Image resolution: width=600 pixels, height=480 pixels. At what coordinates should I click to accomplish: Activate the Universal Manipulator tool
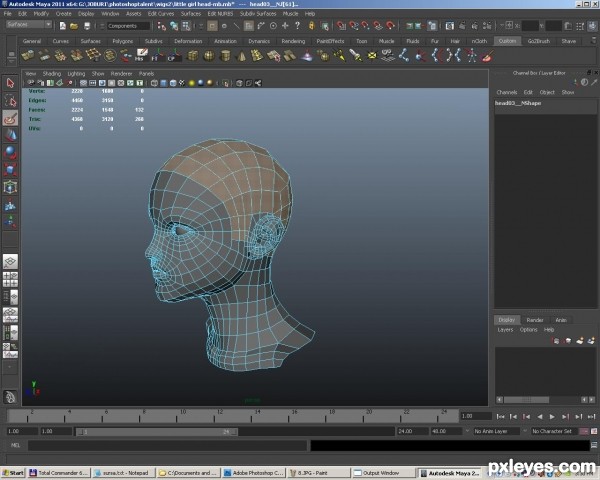pos(10,187)
